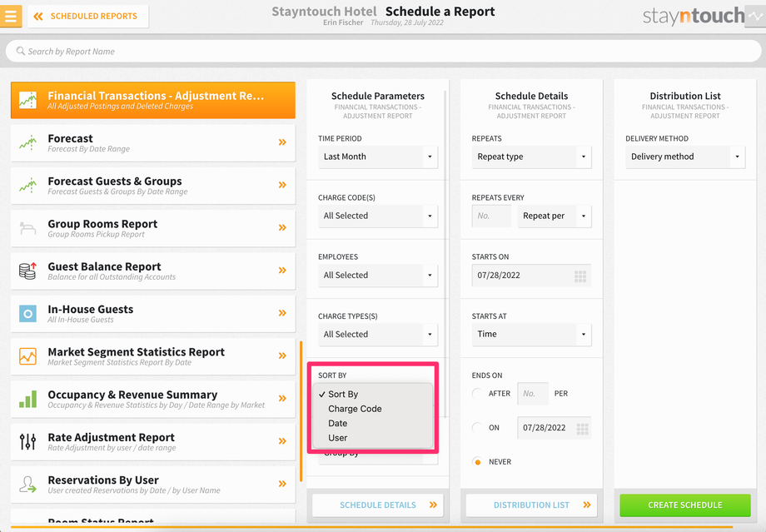The image size is (766, 532).
Task: Open the Starts At Time dropdown
Action: coord(531,335)
